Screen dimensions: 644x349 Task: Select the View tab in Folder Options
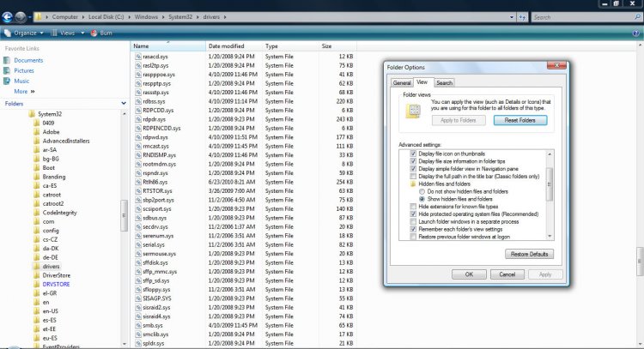pyautogui.click(x=422, y=82)
